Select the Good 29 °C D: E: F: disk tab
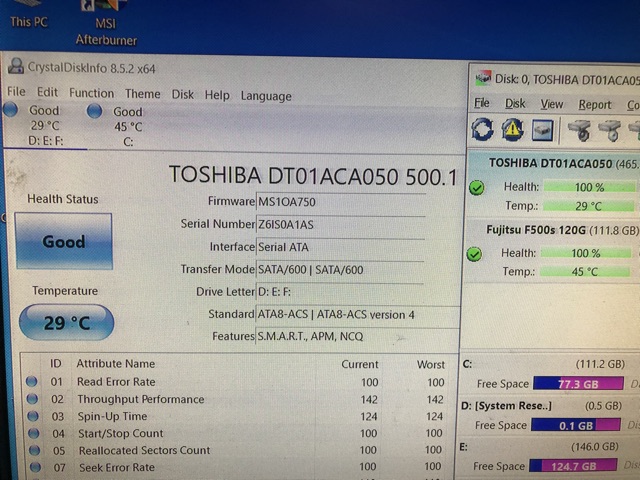The image size is (640, 480). [x=45, y=125]
